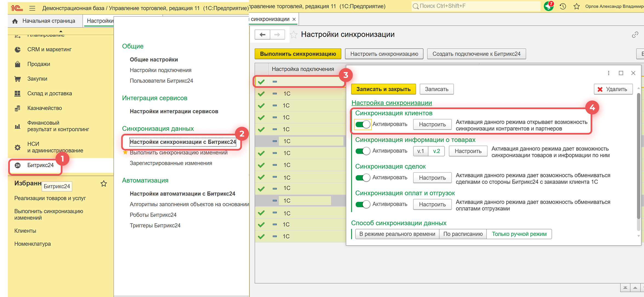Click the Записать button
644x297 pixels.
tap(436, 89)
